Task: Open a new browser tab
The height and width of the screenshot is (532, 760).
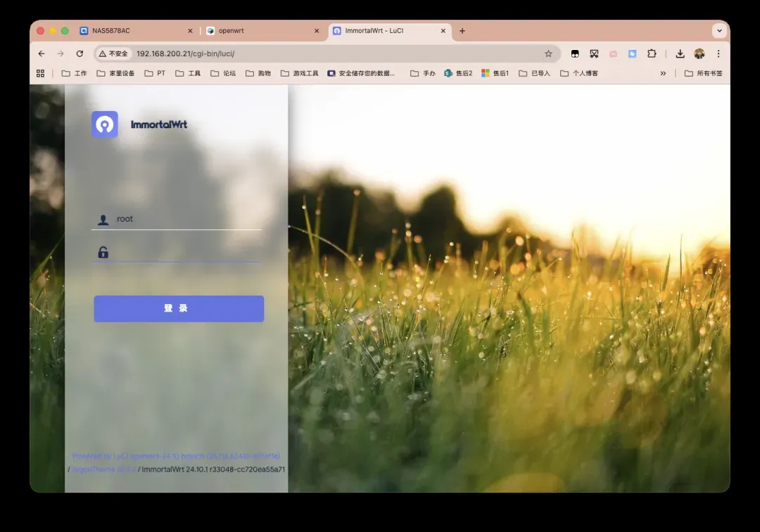Action: click(x=462, y=31)
